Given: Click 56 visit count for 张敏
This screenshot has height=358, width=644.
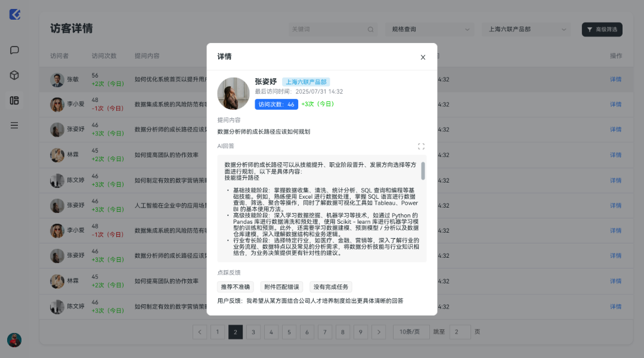Looking at the screenshot, I should tap(95, 75).
